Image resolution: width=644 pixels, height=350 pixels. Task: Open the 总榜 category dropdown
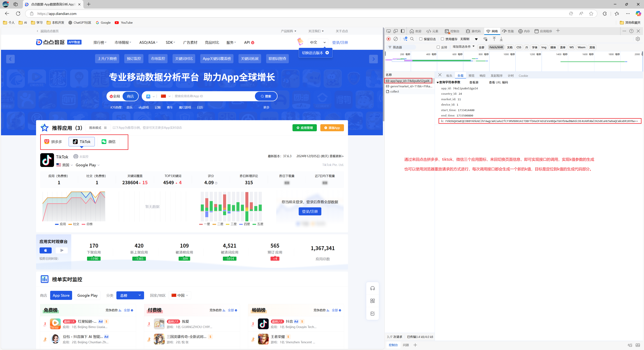[130, 295]
